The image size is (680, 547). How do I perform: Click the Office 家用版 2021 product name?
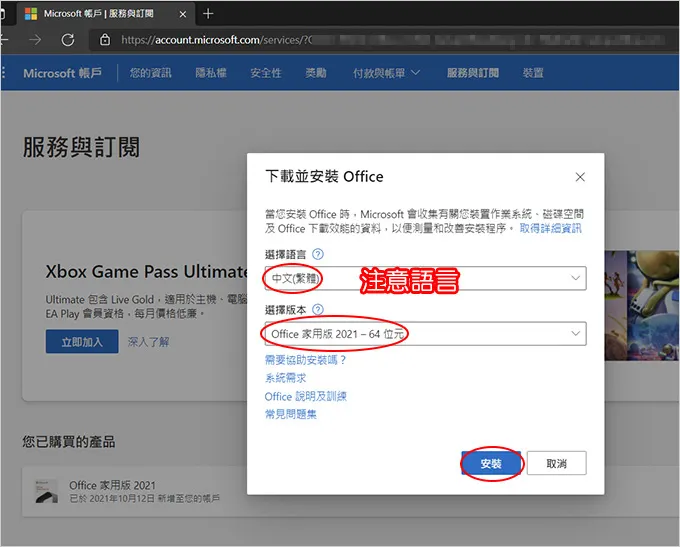(x=112, y=485)
